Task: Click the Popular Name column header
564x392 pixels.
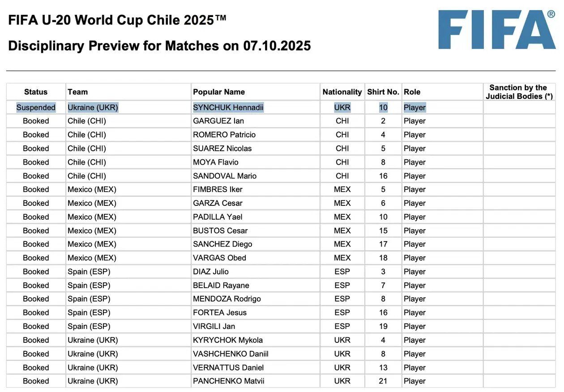Action: point(219,92)
